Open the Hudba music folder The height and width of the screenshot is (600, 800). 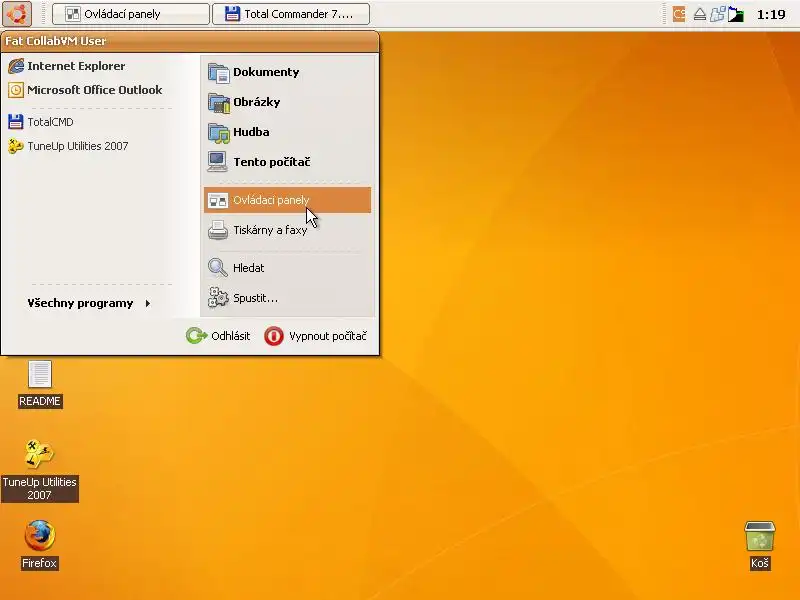pyautogui.click(x=287, y=132)
